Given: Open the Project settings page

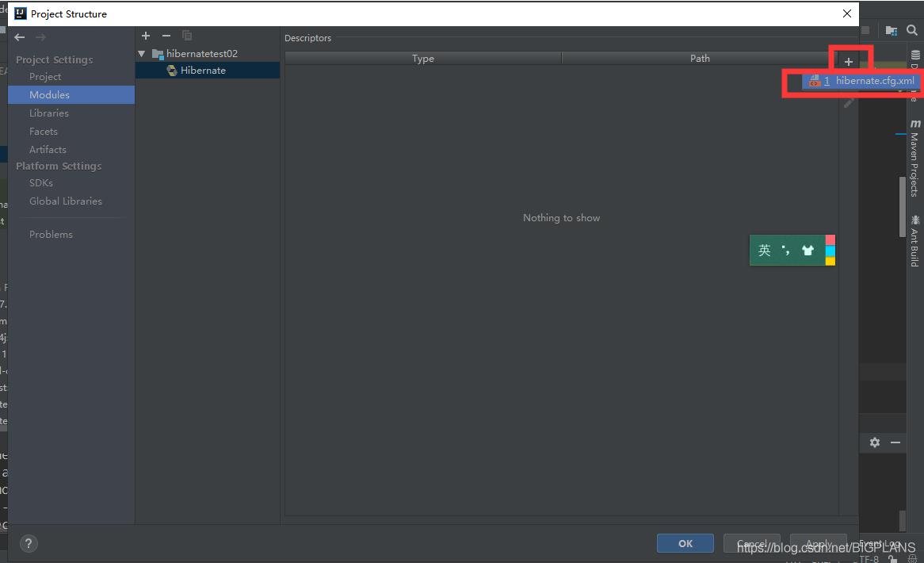Looking at the screenshot, I should [45, 77].
